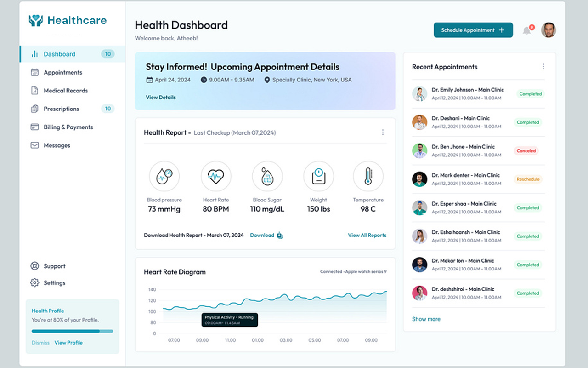
Task: Select the Weight scale icon
Action: [318, 176]
